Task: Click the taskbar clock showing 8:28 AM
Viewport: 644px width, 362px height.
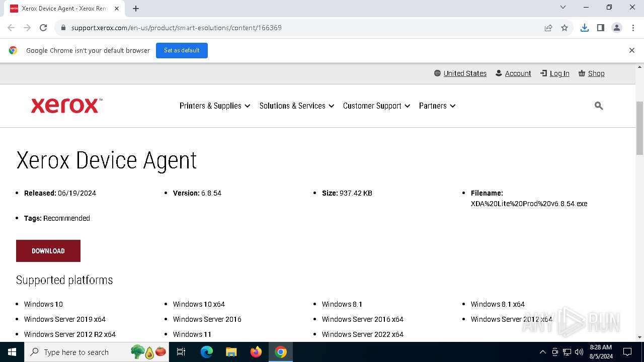Action: [601, 352]
